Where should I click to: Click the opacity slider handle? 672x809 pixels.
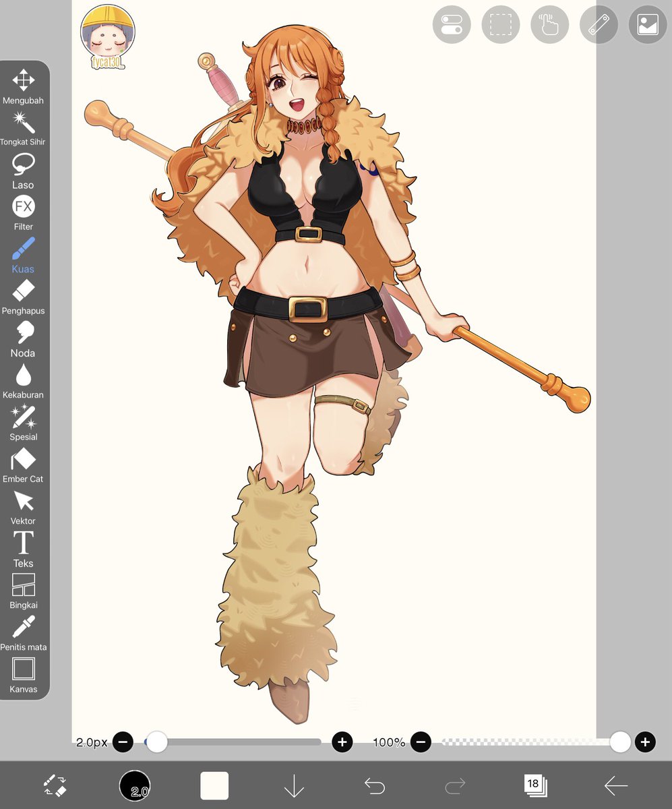(620, 742)
